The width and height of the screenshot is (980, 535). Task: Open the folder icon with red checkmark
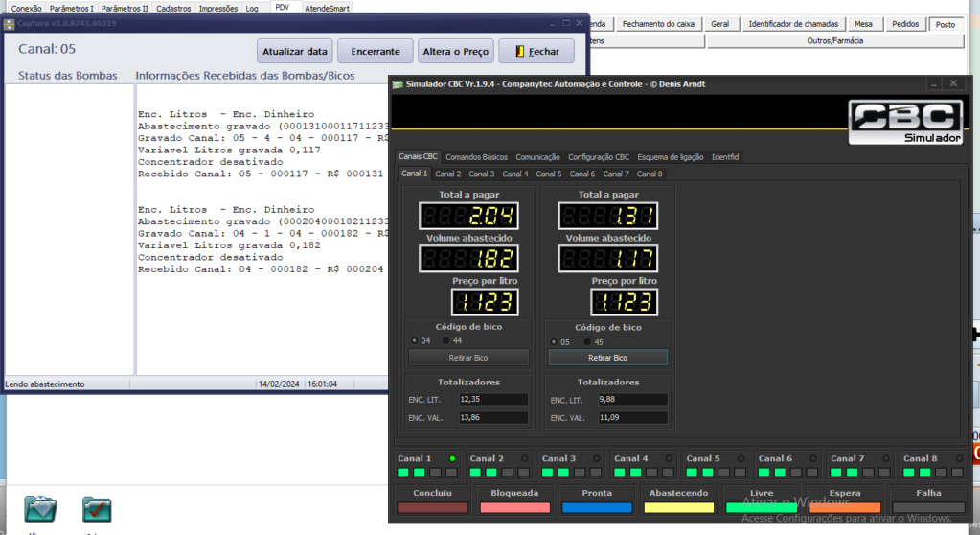click(x=97, y=509)
